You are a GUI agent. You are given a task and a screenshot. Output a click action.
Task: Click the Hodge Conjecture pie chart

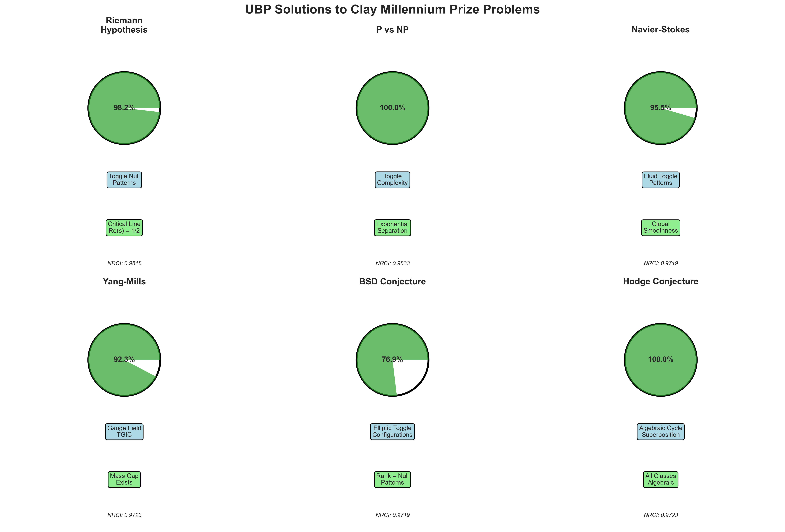660,375
